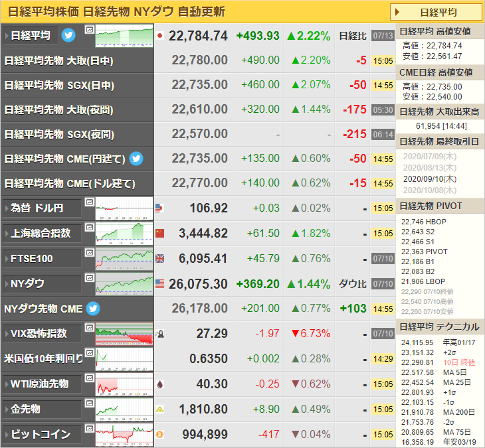Open chart popup icon for FTSE100
Image resolution: width=485 pixels, height=448 pixels.
click(x=90, y=253)
